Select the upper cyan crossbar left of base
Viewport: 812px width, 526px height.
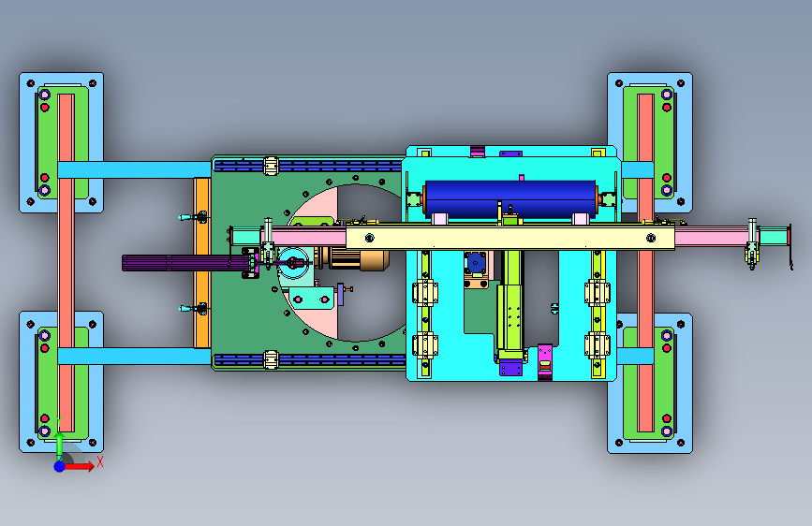coord(135,169)
